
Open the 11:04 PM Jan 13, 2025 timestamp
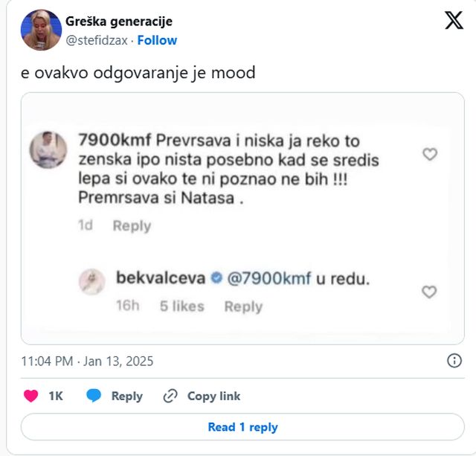87,362
